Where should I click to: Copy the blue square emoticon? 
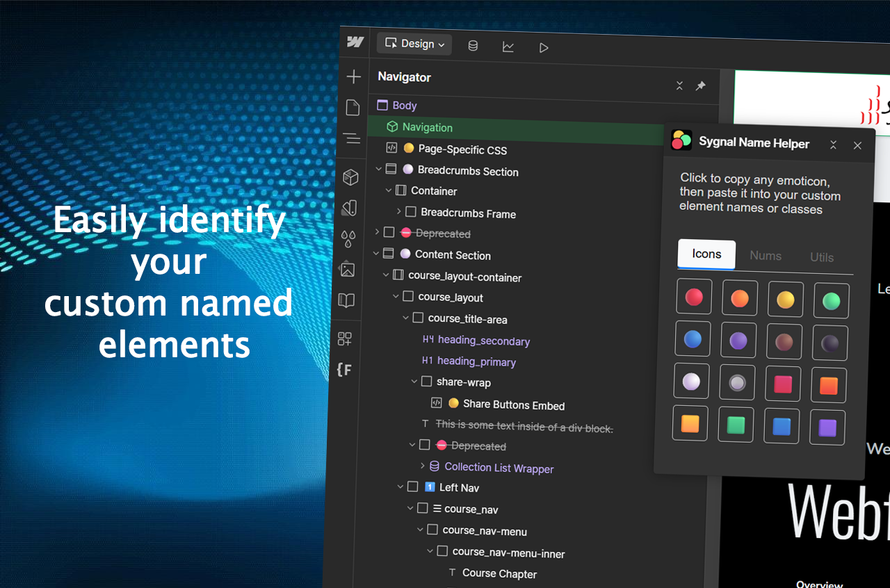(782, 426)
